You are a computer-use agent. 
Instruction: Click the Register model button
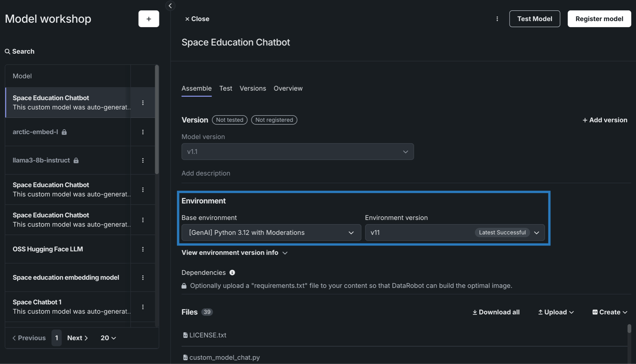coord(599,19)
